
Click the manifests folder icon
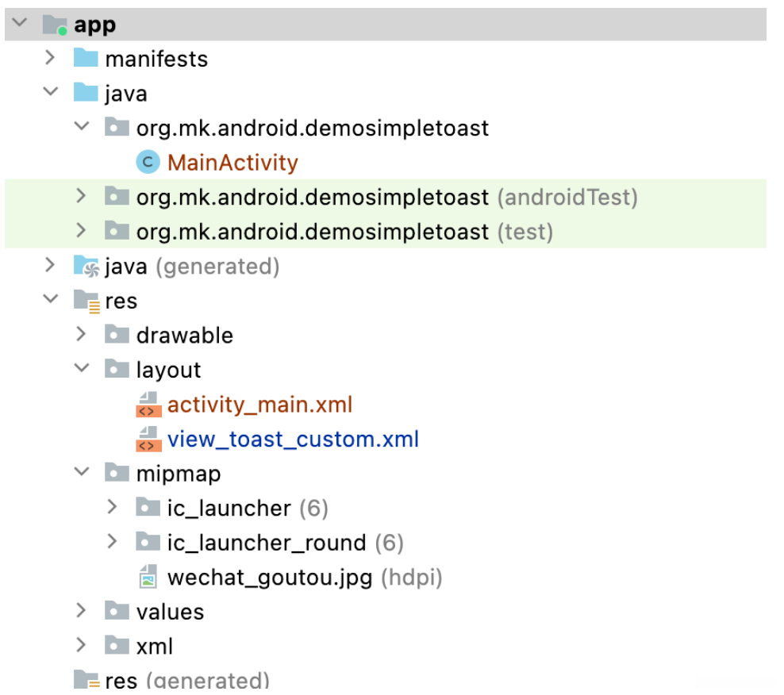(86, 59)
